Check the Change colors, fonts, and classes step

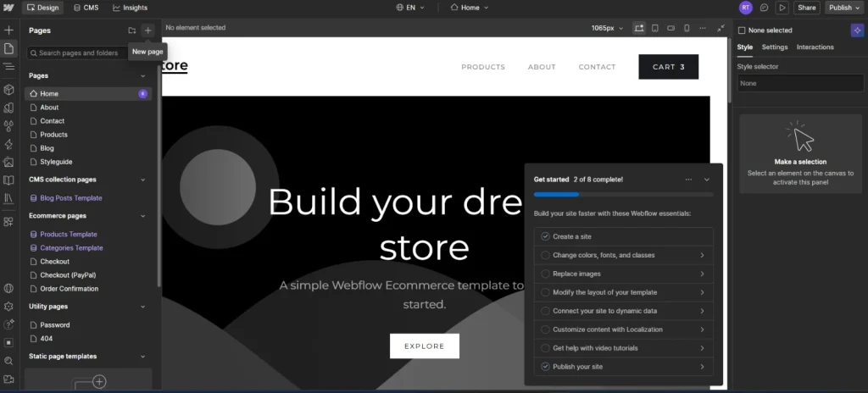click(x=545, y=255)
